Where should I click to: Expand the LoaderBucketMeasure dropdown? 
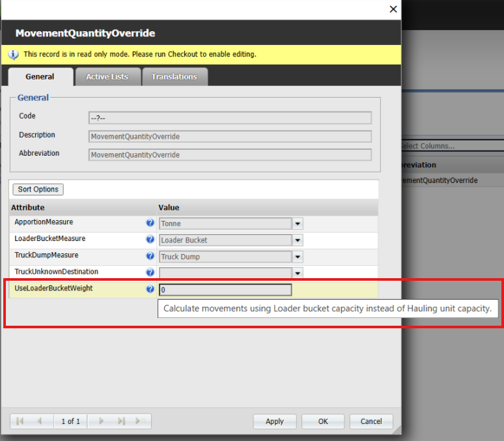coord(298,240)
